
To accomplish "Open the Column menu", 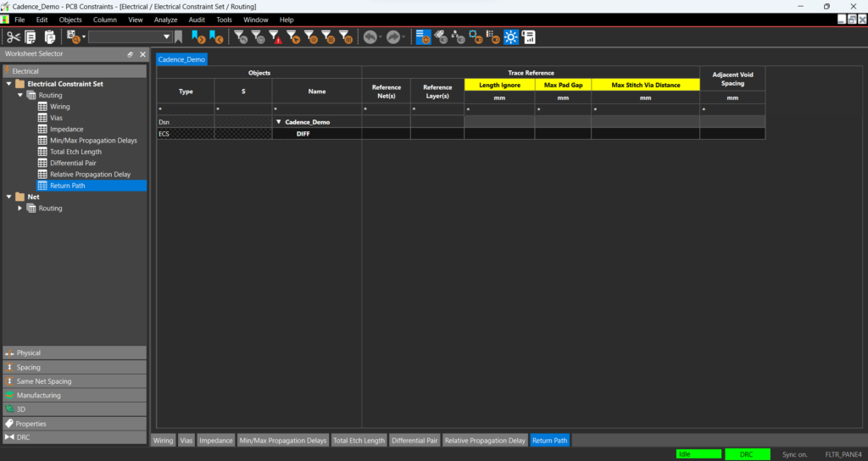I will tap(104, 19).
